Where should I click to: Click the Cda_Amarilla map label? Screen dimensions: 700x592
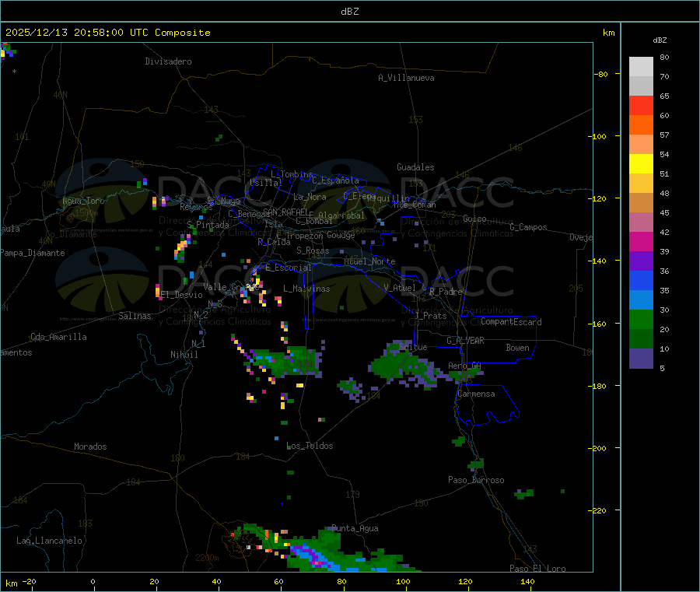tap(59, 337)
